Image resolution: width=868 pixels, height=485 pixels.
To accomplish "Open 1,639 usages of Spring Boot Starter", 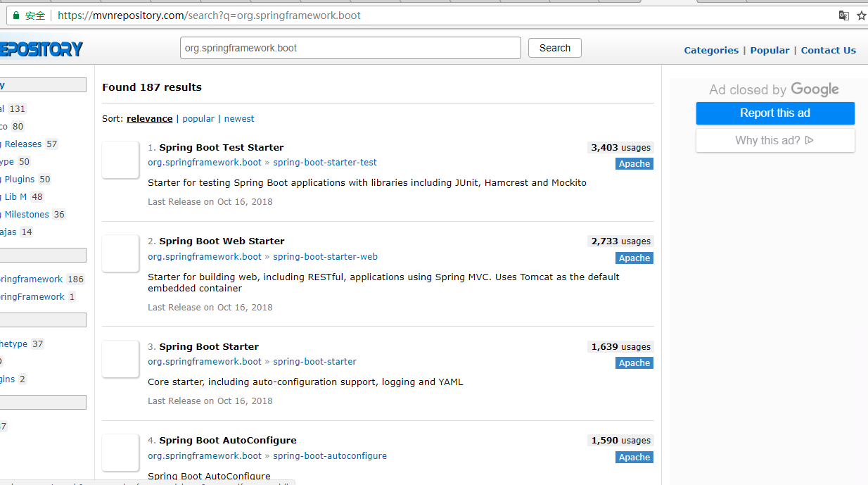I will 620,347.
